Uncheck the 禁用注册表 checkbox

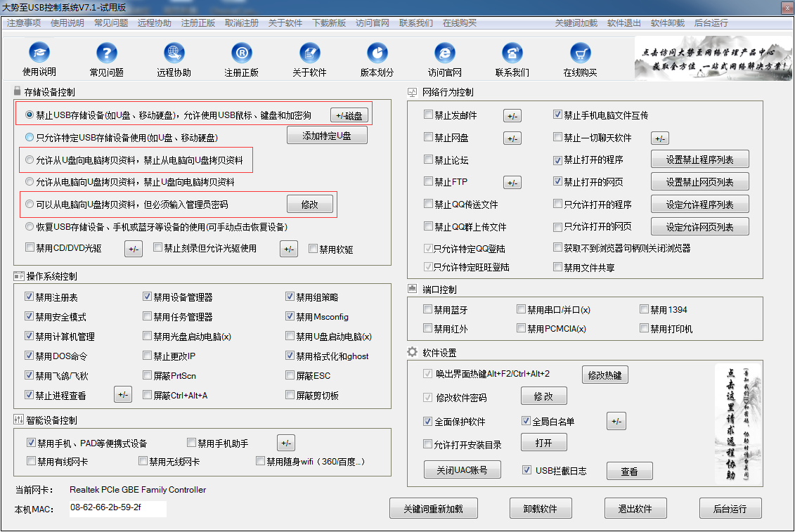[30, 297]
